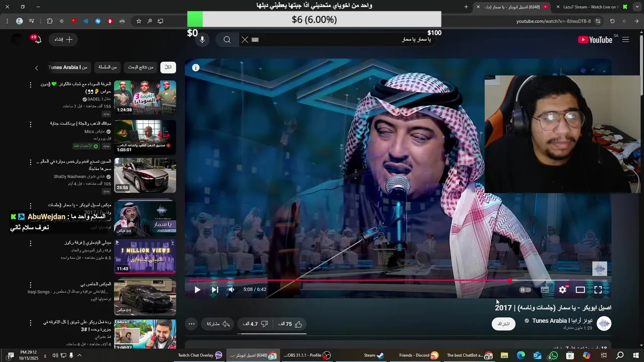The image size is (644, 362).
Task: Open options for الميكس الخاص بي
Action: (x=30, y=285)
